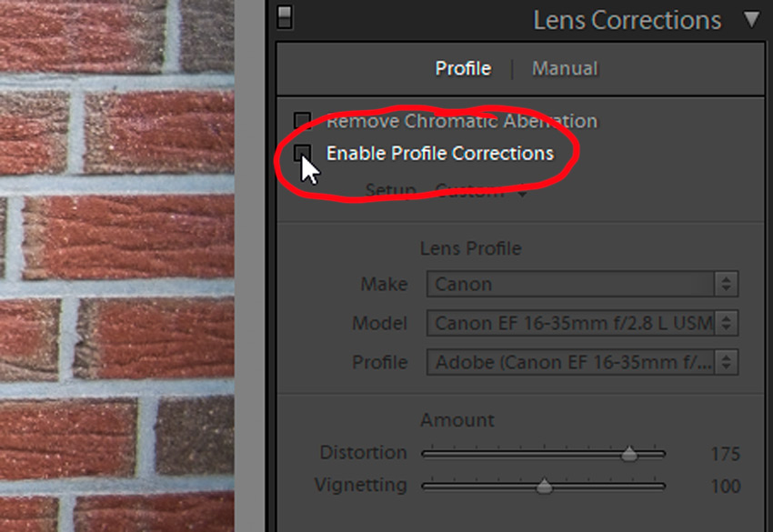The width and height of the screenshot is (773, 532).
Task: Click the Vignetting slider label
Action: (360, 486)
